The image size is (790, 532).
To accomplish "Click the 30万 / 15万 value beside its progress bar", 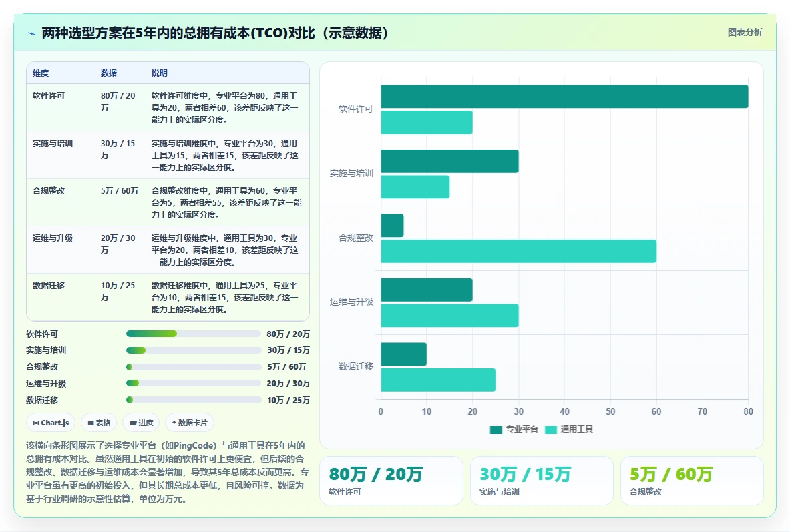I will pos(288,350).
